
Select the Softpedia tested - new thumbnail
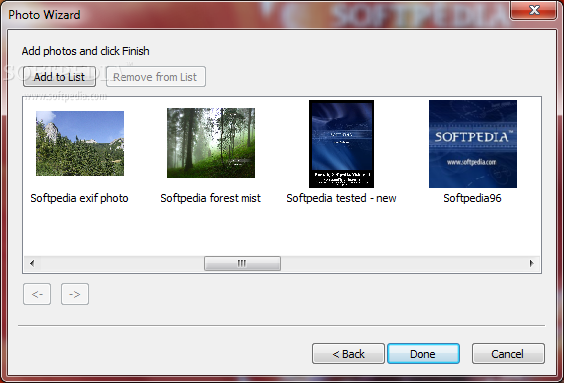point(341,144)
